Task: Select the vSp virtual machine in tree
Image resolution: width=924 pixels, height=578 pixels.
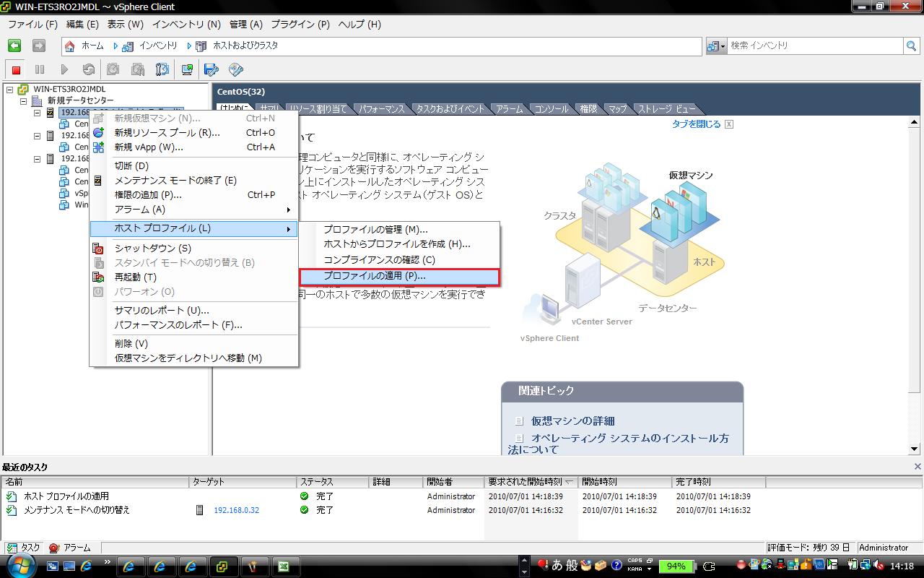Action: (81, 194)
